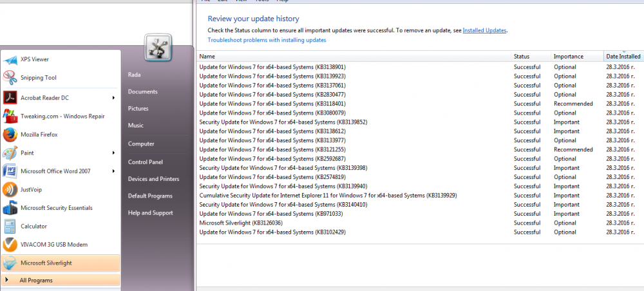Image resolution: width=644 pixels, height=291 pixels.
Task: Select Cumulative Security Update KB3139929 row
Action: point(420,195)
